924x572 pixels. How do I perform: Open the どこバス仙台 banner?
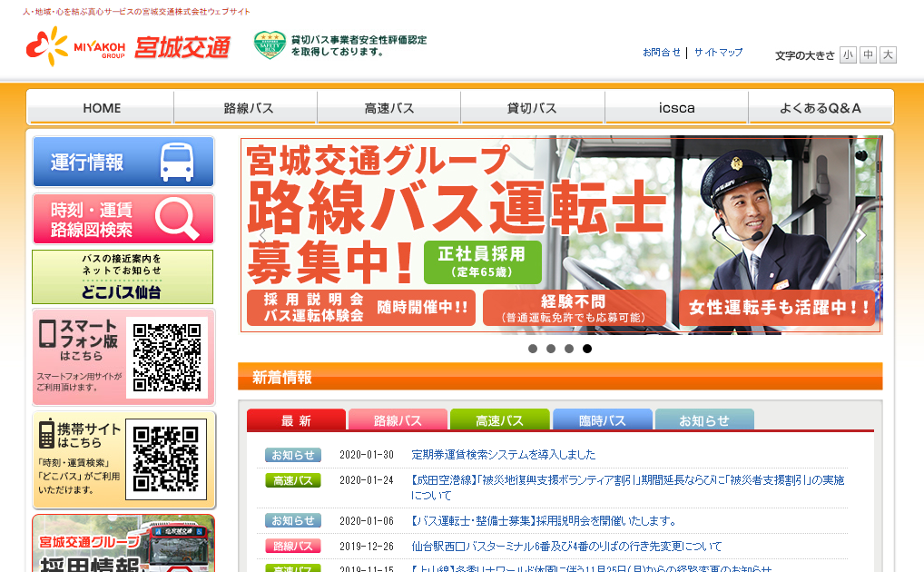[x=123, y=277]
